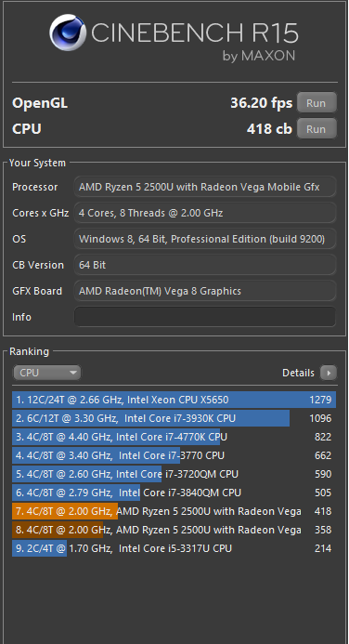Screen dimensions: 349x644
Task: Select the Intel Xeon X5650 ranking entry
Action: 174,400
